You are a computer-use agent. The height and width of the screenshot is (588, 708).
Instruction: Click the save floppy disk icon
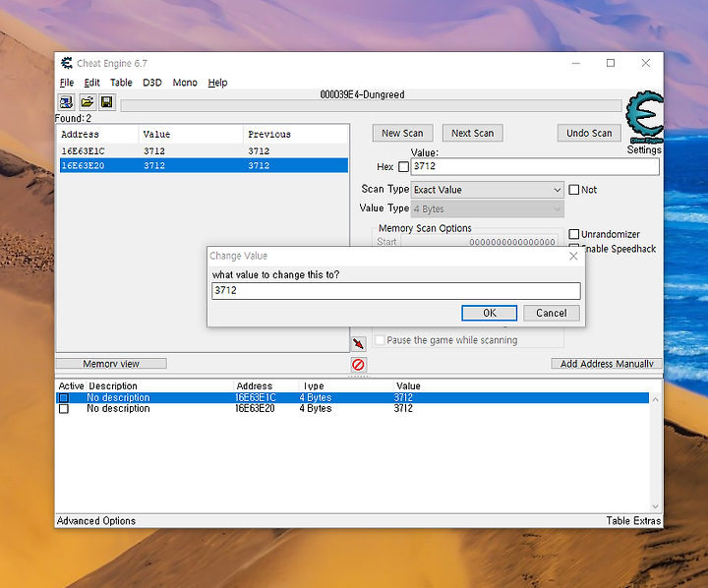click(x=107, y=102)
